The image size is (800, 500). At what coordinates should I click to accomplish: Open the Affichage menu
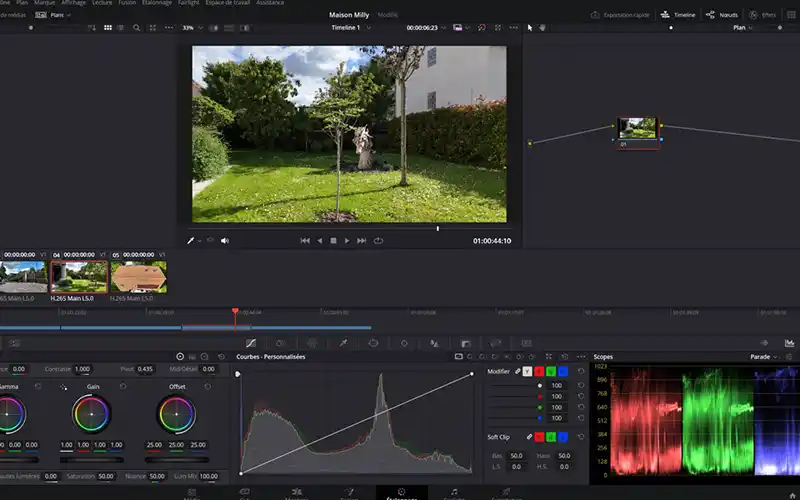[73, 3]
